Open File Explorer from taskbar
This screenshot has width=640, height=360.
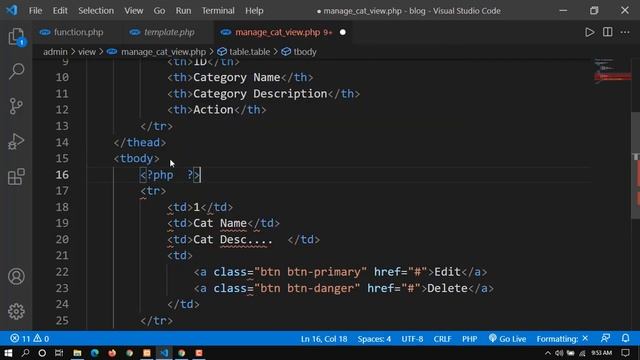point(77,353)
